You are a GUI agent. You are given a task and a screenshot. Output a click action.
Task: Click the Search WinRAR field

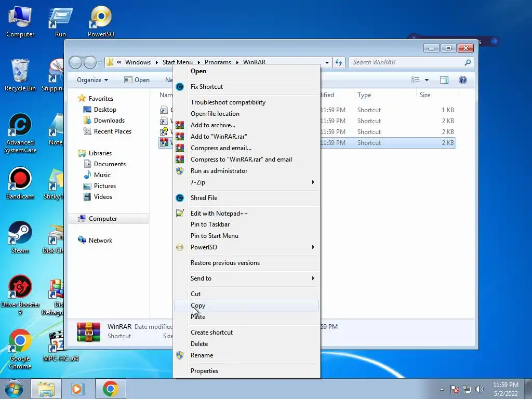(411, 62)
